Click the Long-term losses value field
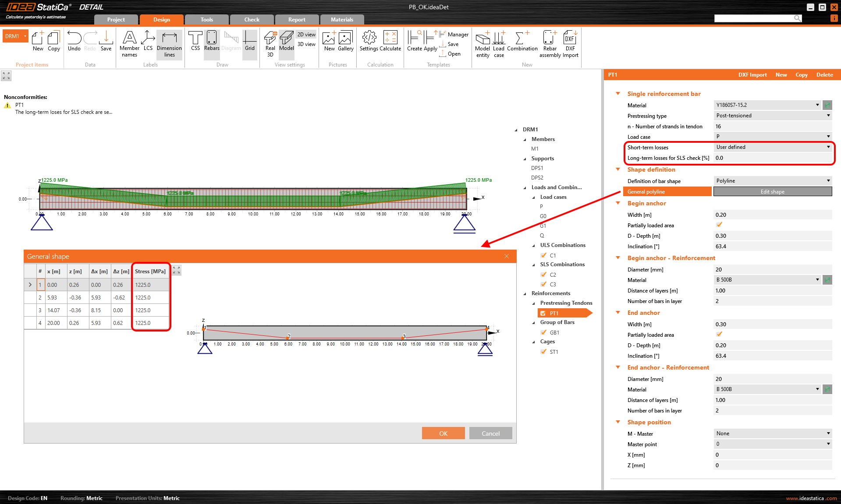The image size is (841, 504). 773,158
